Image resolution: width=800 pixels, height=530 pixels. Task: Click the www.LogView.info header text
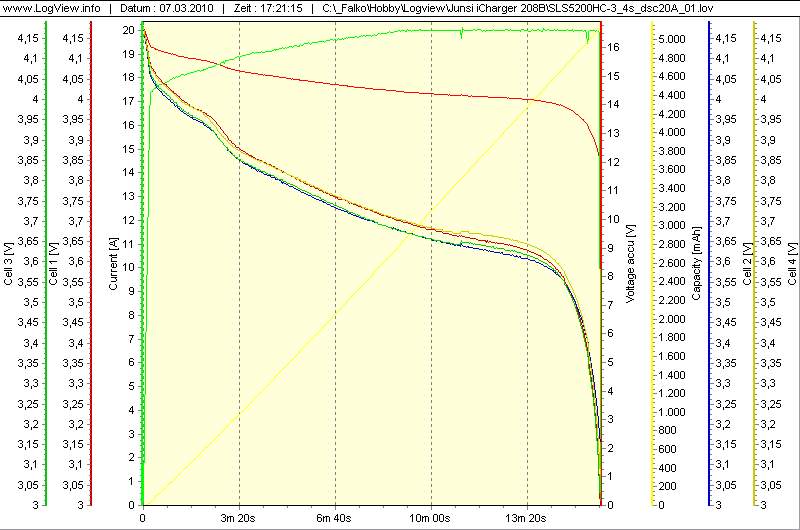[52, 8]
